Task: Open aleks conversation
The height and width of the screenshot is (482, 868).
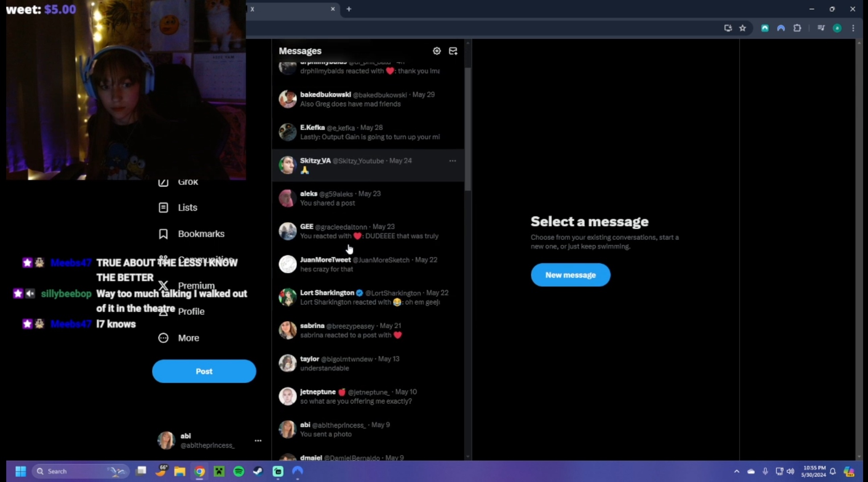Action: (368, 198)
